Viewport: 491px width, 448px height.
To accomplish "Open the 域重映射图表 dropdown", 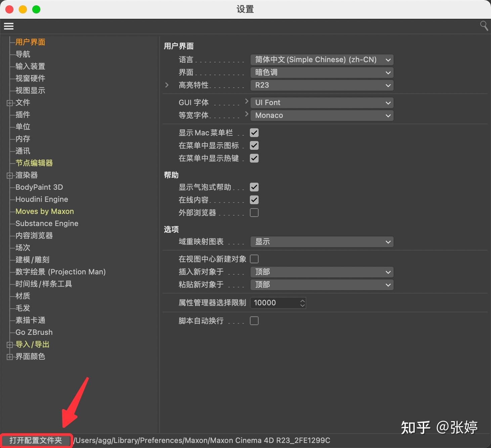I will [321, 242].
